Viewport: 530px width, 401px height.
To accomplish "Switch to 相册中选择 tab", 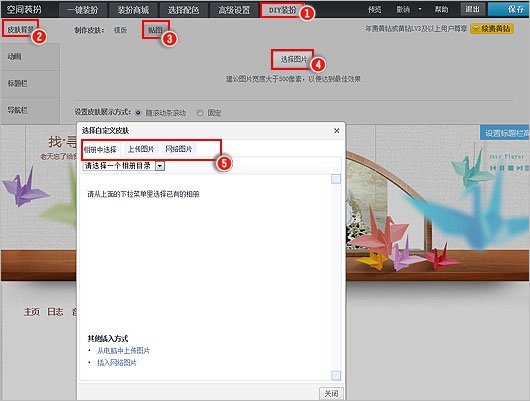I will 100,149.
